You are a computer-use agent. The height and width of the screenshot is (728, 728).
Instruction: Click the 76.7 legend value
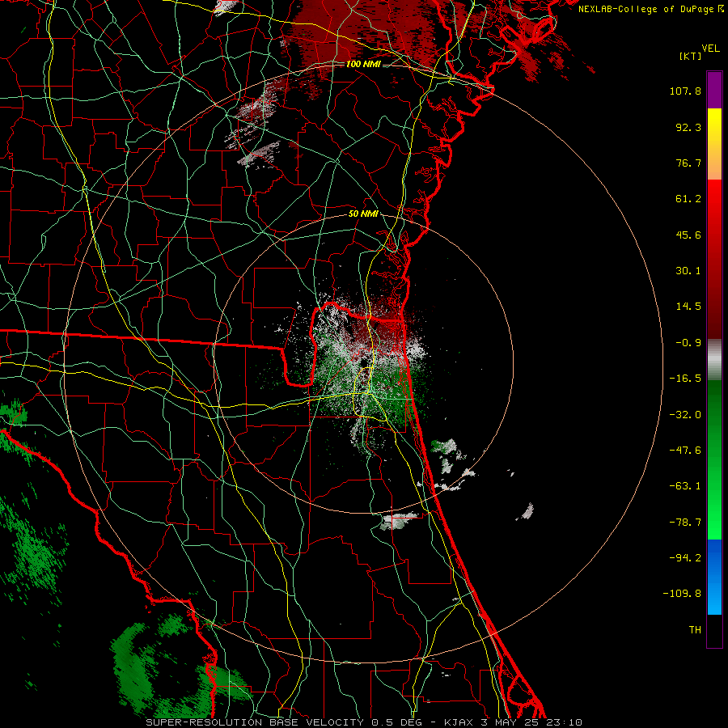pos(688,163)
